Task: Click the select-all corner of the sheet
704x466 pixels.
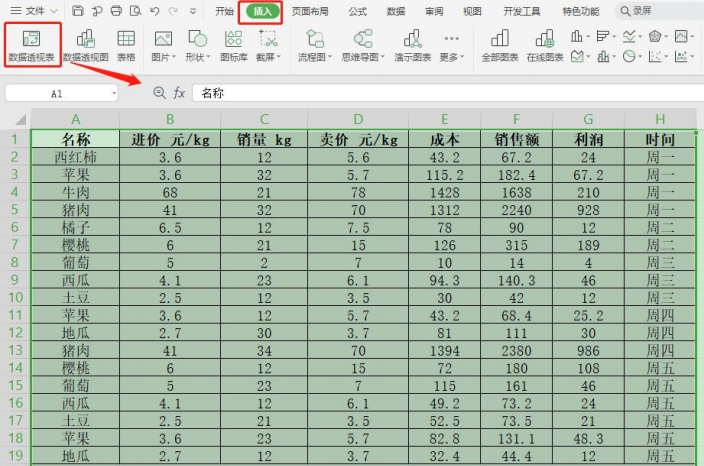Action: tap(20, 119)
